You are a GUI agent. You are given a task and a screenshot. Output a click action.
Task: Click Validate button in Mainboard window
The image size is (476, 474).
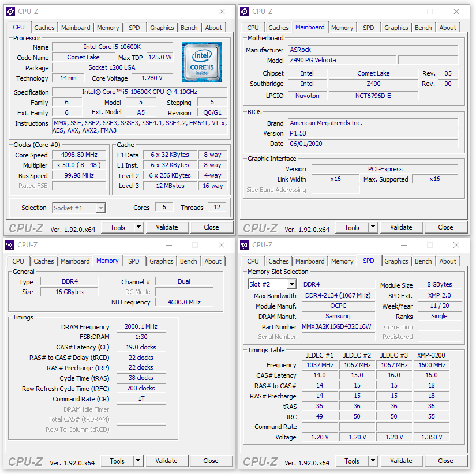click(402, 227)
